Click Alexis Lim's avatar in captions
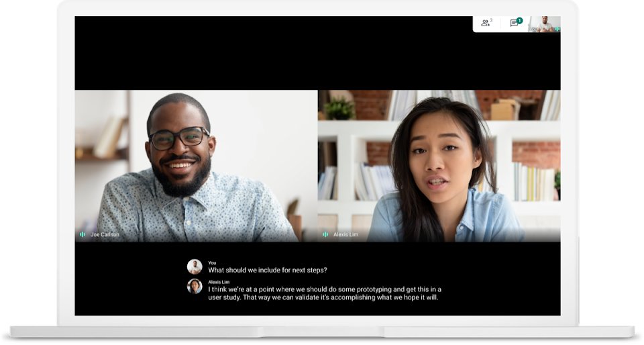 point(195,286)
